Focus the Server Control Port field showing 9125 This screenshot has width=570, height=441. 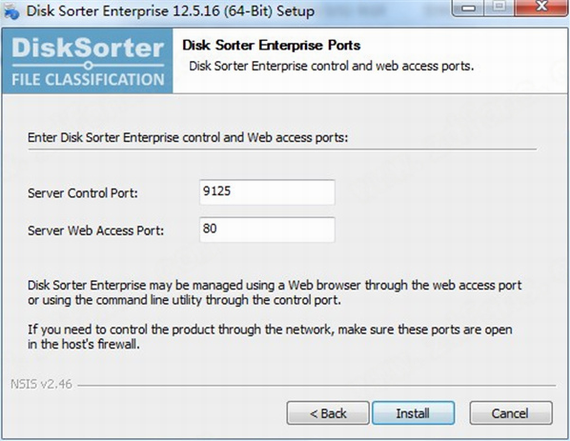coord(267,192)
